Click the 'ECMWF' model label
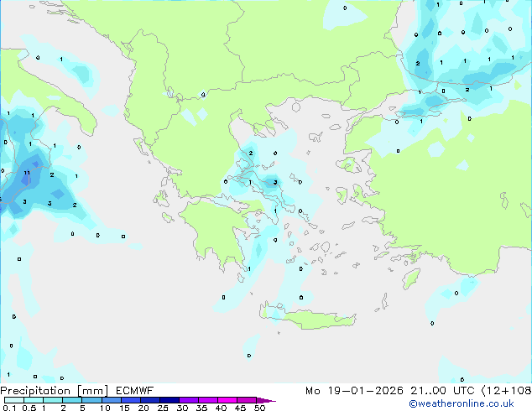 click(135, 391)
